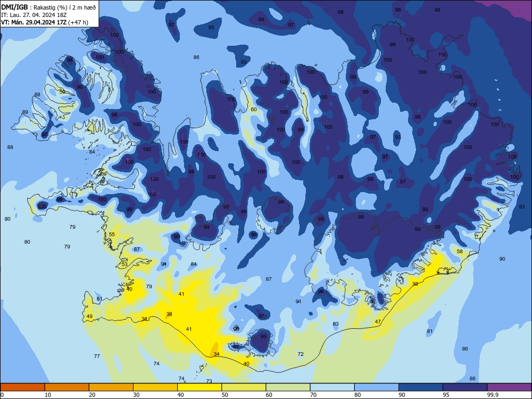Choose the 80–90 medium blue legend swatch
This screenshot has width=532, height=399.
pyautogui.click(x=377, y=387)
